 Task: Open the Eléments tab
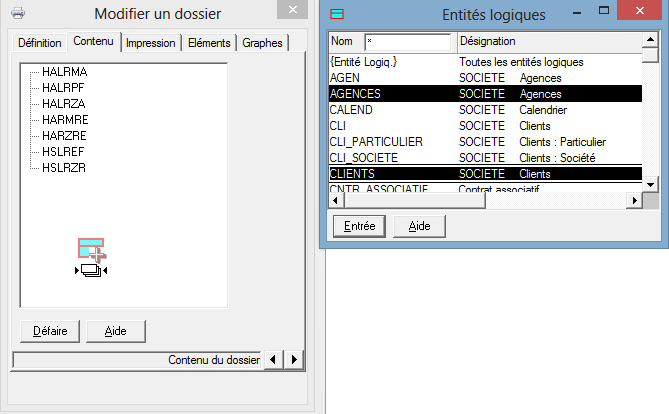[209, 43]
